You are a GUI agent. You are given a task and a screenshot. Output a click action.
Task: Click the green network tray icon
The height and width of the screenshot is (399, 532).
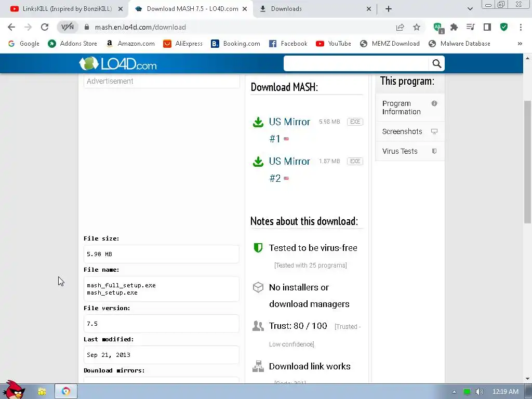pos(467,392)
